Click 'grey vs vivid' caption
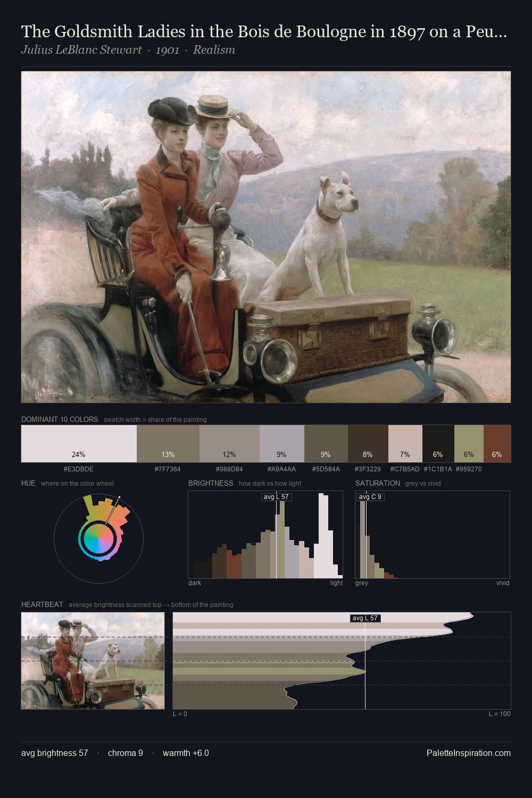The height and width of the screenshot is (798, 532). 424,484
